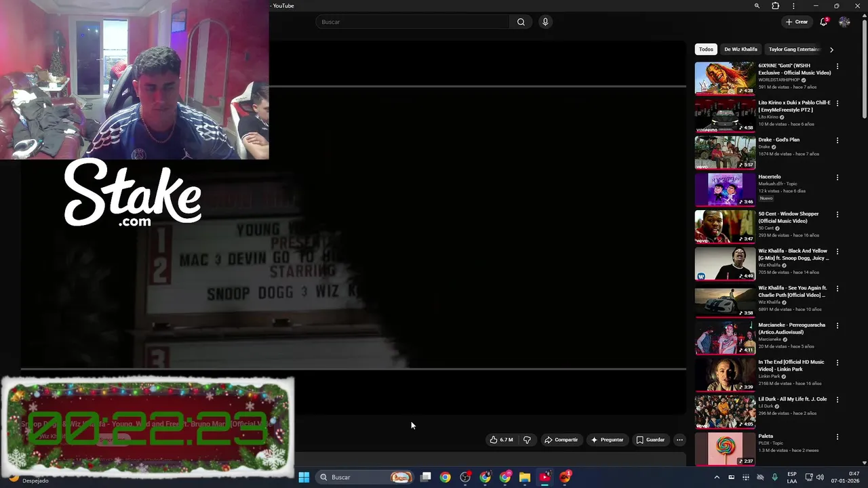
Task: Open weather widget showing Despejado
Action: (x=26, y=480)
